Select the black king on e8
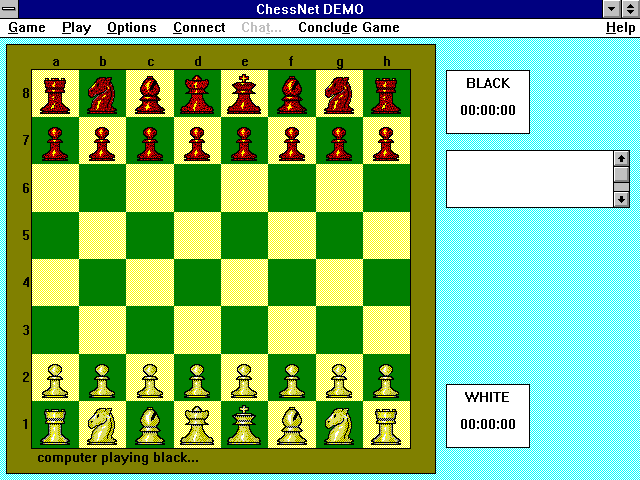640x480 pixels. pyautogui.click(x=244, y=94)
